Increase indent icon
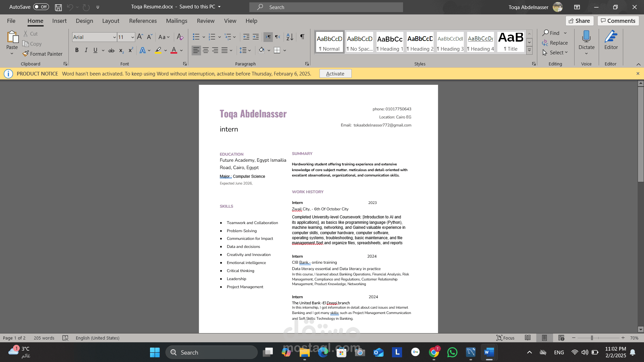The height and width of the screenshot is (362, 644). click(x=256, y=37)
